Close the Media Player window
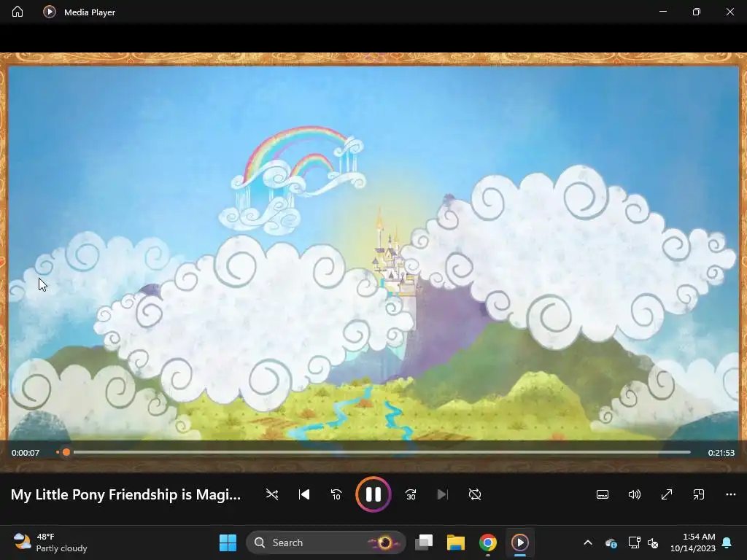The width and height of the screenshot is (747, 560). [729, 12]
